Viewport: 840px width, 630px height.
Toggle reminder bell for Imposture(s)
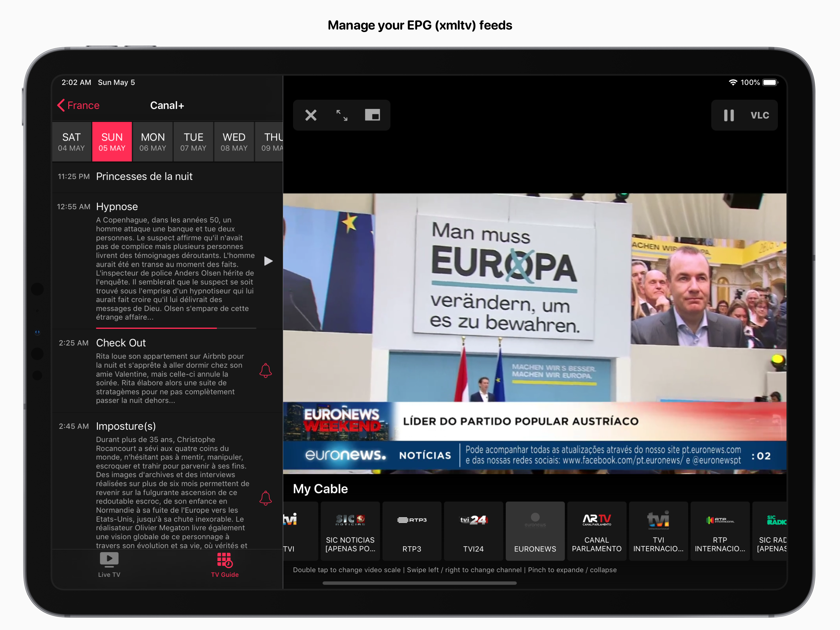pyautogui.click(x=265, y=498)
